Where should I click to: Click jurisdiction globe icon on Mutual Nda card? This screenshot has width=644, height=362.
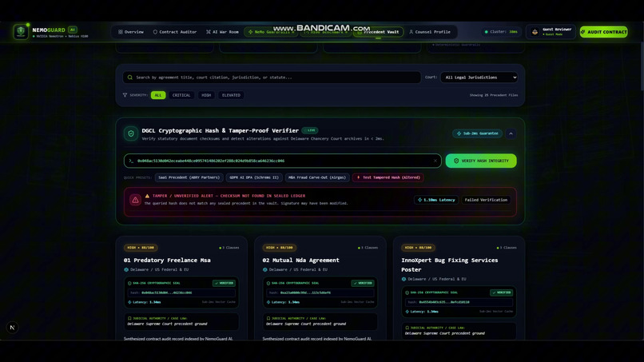[265, 269]
